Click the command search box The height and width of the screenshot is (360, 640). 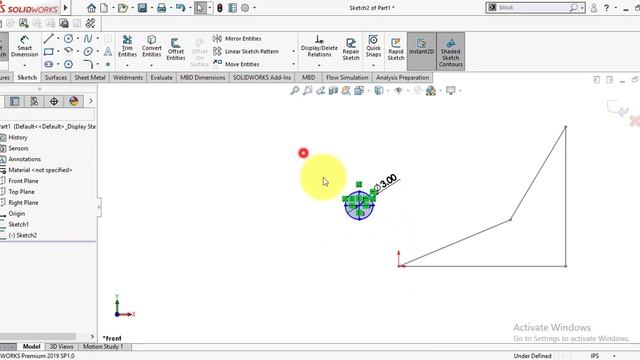click(534, 7)
